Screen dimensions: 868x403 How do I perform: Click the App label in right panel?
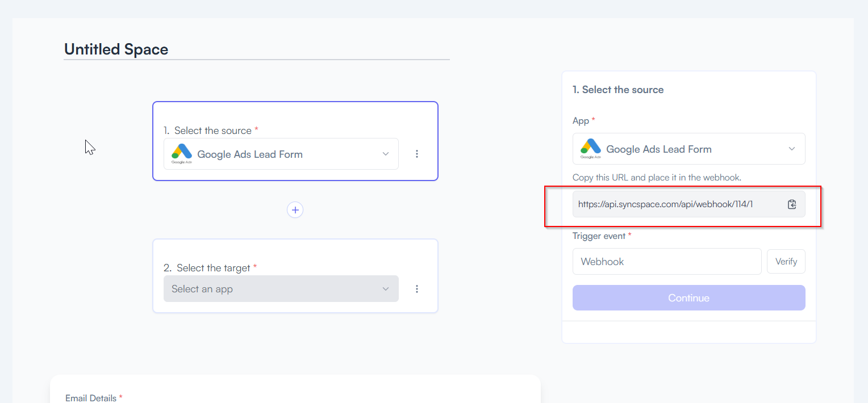(x=584, y=120)
